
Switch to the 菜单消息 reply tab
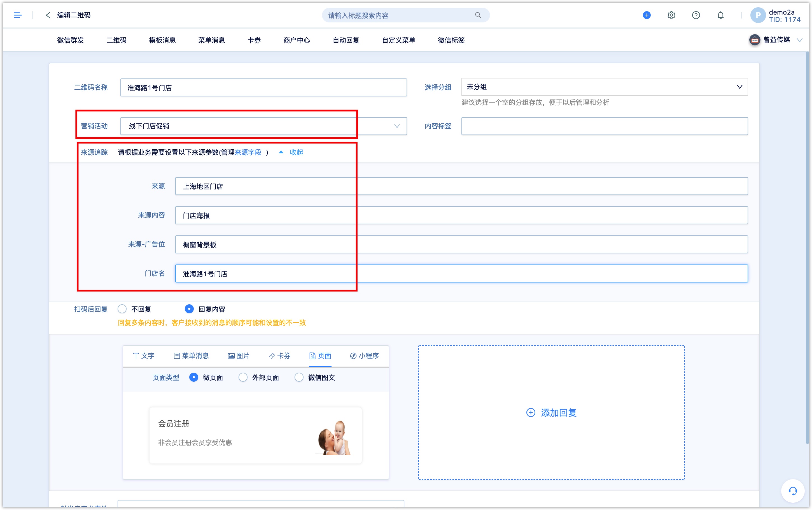point(191,356)
